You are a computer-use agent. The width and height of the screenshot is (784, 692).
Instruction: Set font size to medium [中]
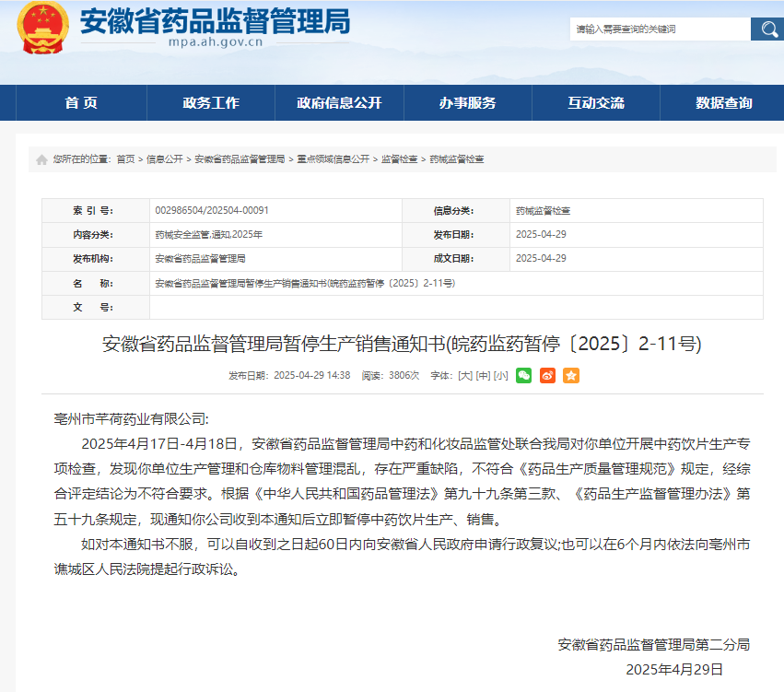[483, 376]
